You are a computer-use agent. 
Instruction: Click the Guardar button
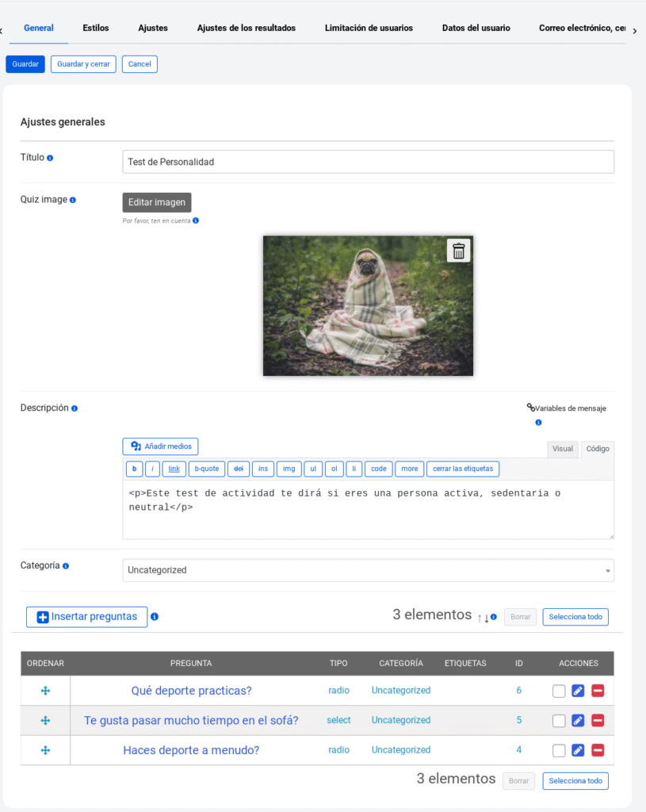25,64
